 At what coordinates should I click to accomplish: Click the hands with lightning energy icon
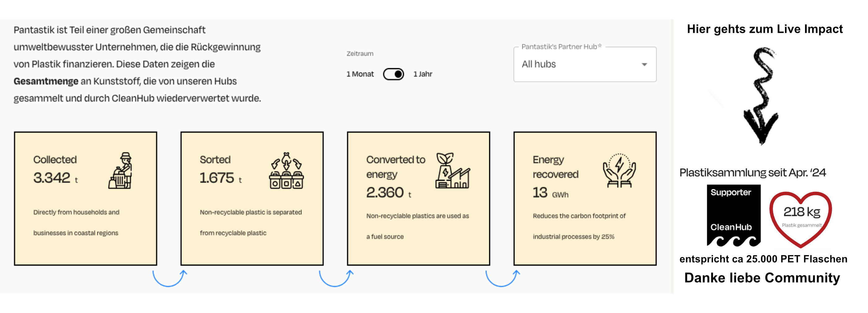tap(619, 170)
